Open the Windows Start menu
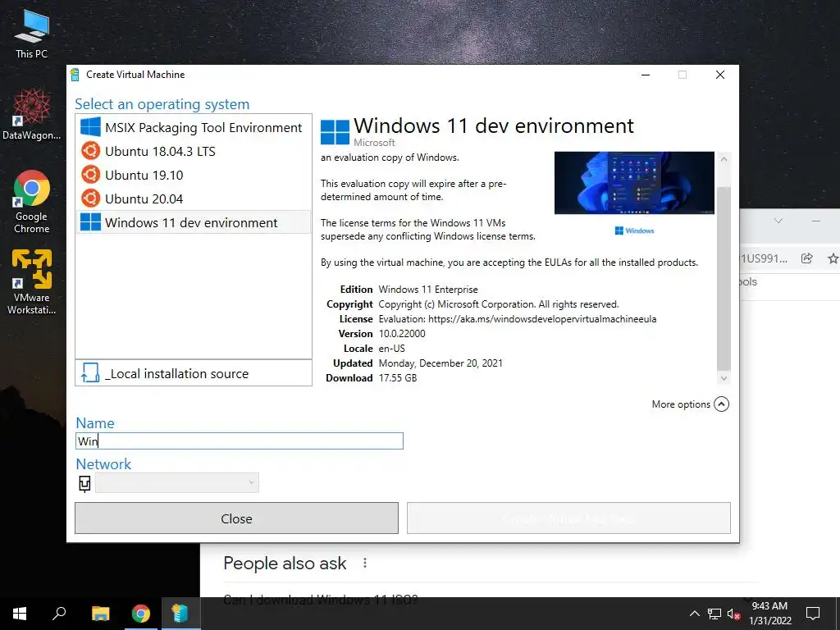 tap(20, 614)
